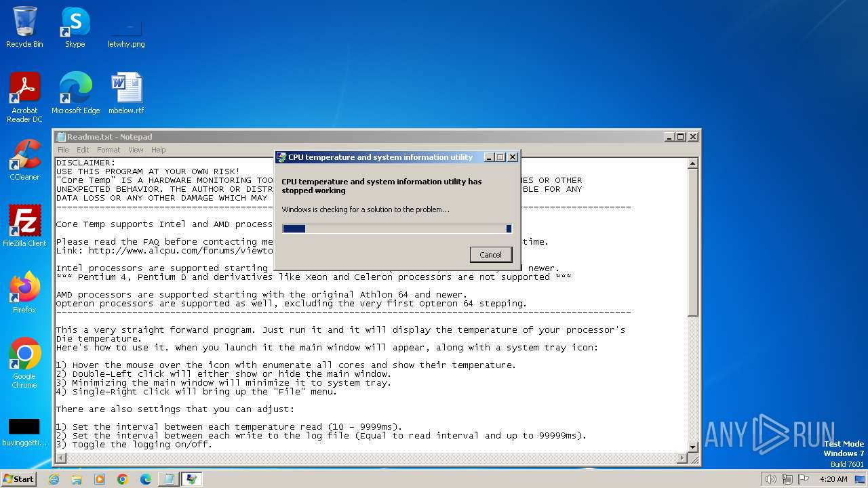Click the Start button on the taskbar
The width and height of the screenshot is (868, 488).
(x=18, y=479)
